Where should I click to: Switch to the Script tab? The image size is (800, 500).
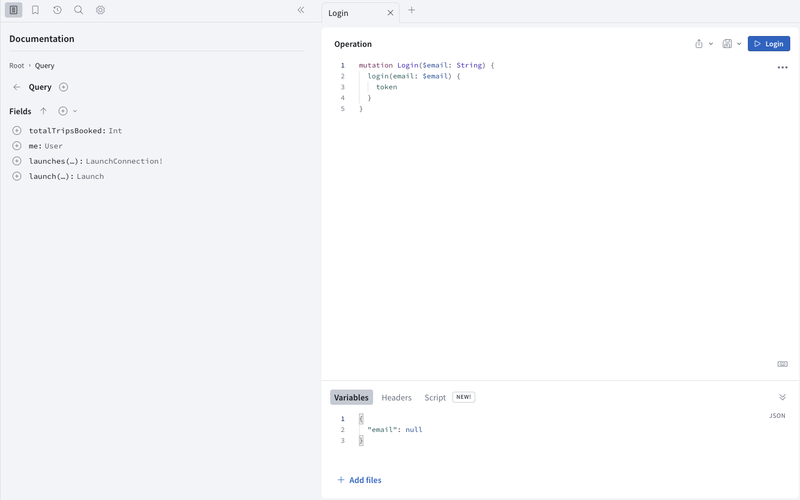(435, 397)
